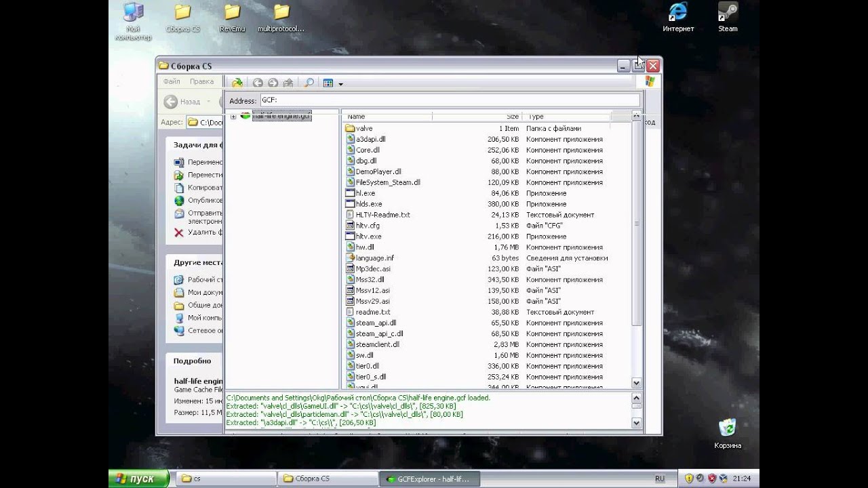This screenshot has width=868, height=488.
Task: Select Mp3dec.asi file icon
Action: (x=350, y=269)
